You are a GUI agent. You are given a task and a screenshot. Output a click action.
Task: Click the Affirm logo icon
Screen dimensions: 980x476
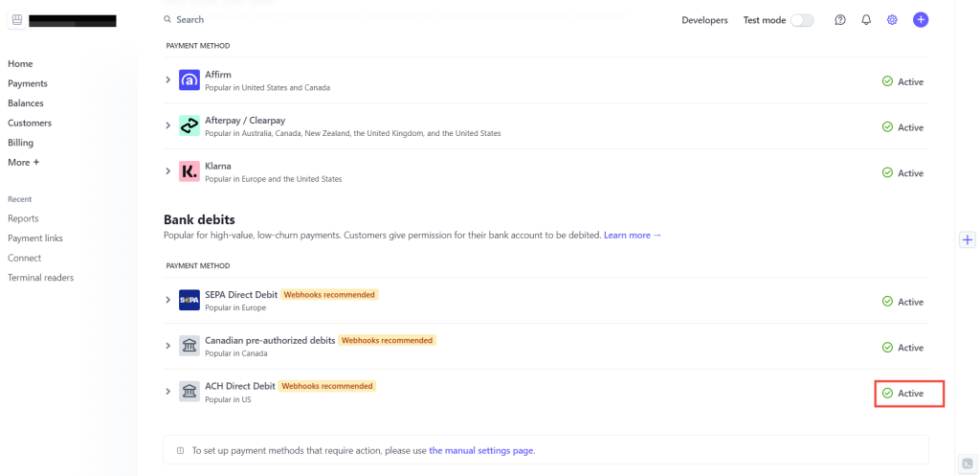[x=189, y=81]
